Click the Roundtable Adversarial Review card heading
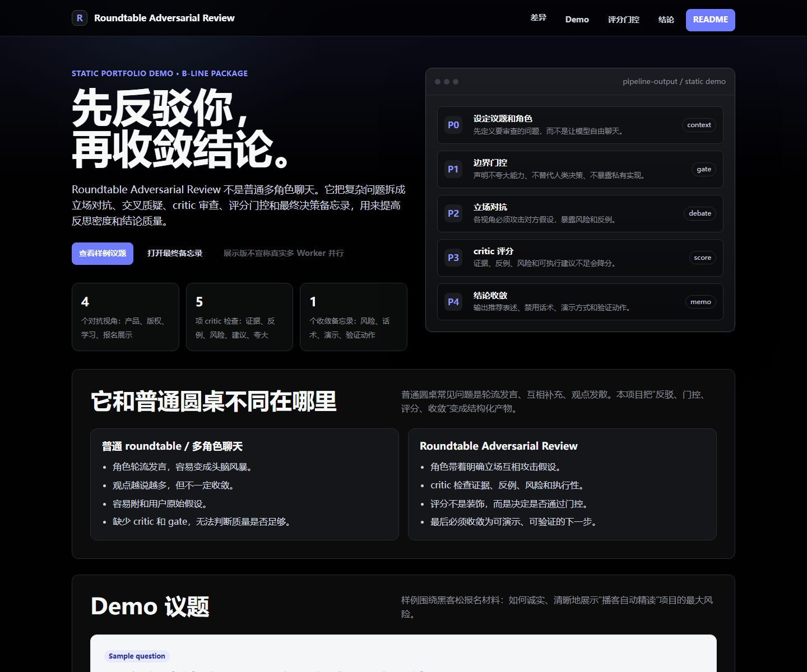807x672 pixels. pos(498,446)
